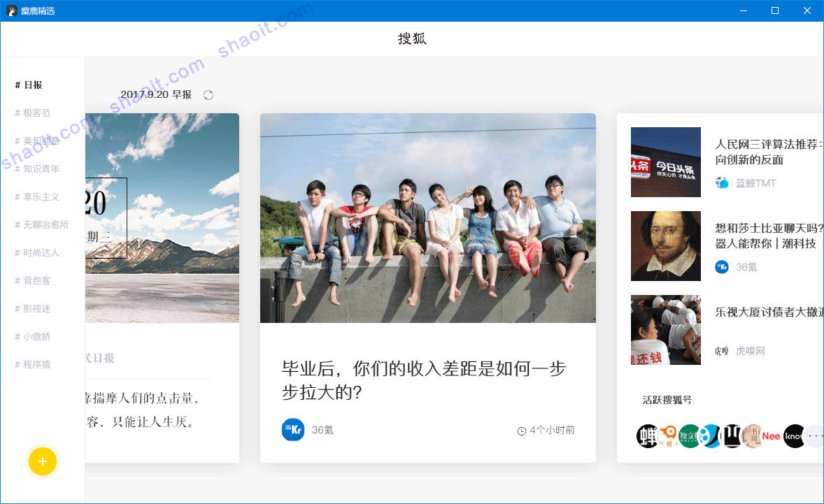The width and height of the screenshot is (824, 504).
Task: Click 36氪 source name under Shakespeare article
Action: pyautogui.click(x=746, y=267)
